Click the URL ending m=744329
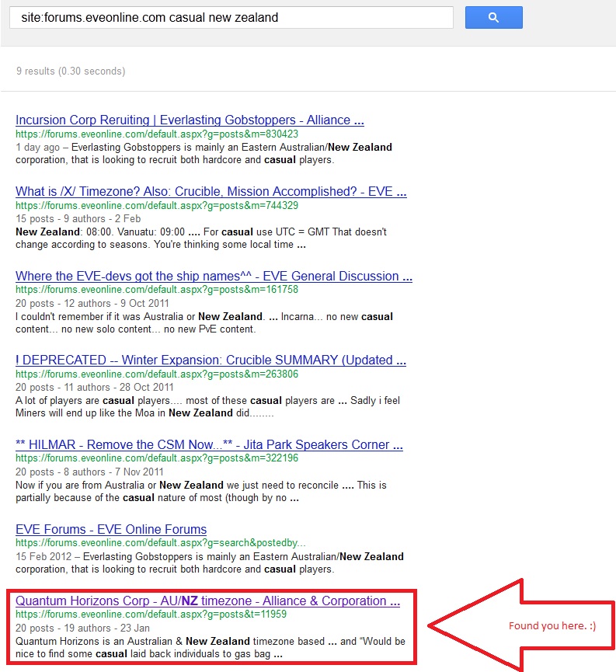Viewport: 616px width, 672px height. 157,206
